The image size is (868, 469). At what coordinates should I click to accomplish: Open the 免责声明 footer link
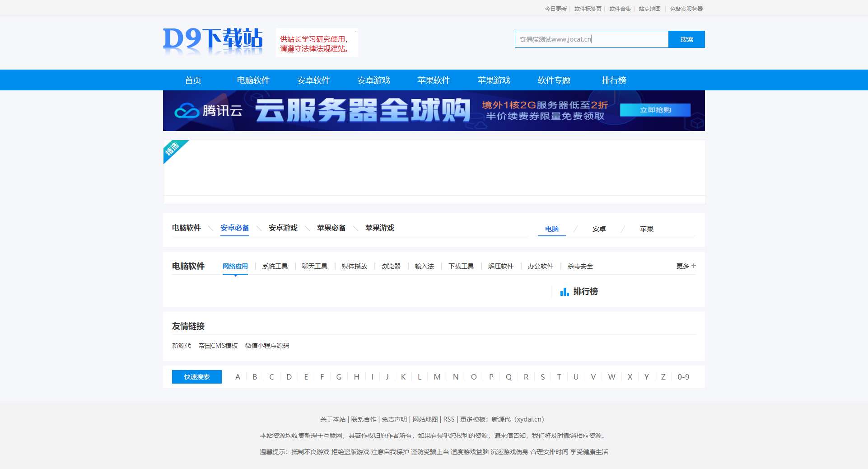(x=394, y=419)
